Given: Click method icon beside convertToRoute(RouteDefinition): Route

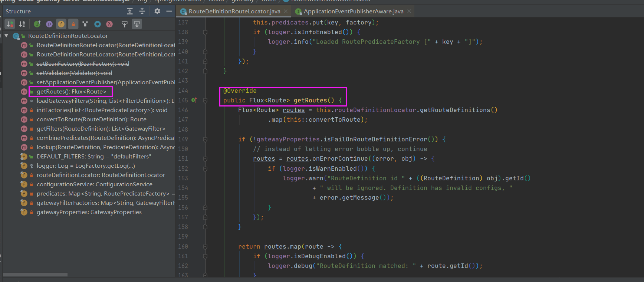Looking at the screenshot, I should point(24,119).
